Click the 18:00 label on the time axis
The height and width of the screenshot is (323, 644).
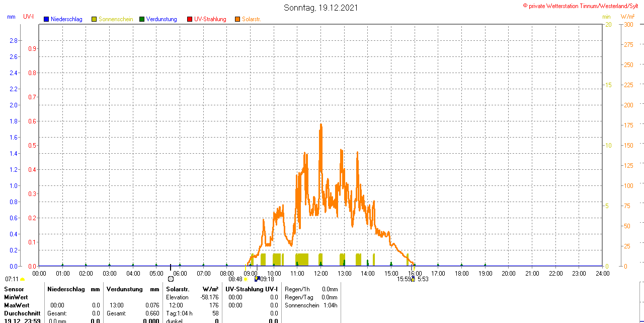coord(461,274)
